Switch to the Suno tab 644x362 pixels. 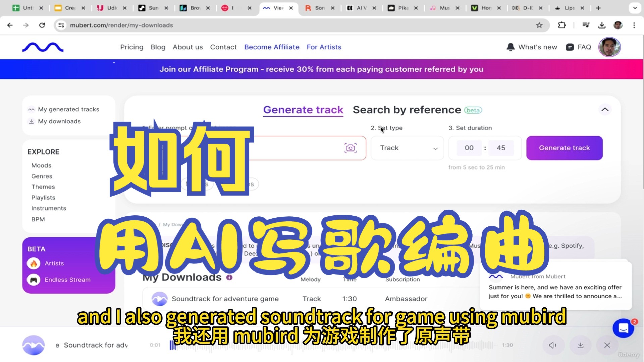click(x=153, y=8)
